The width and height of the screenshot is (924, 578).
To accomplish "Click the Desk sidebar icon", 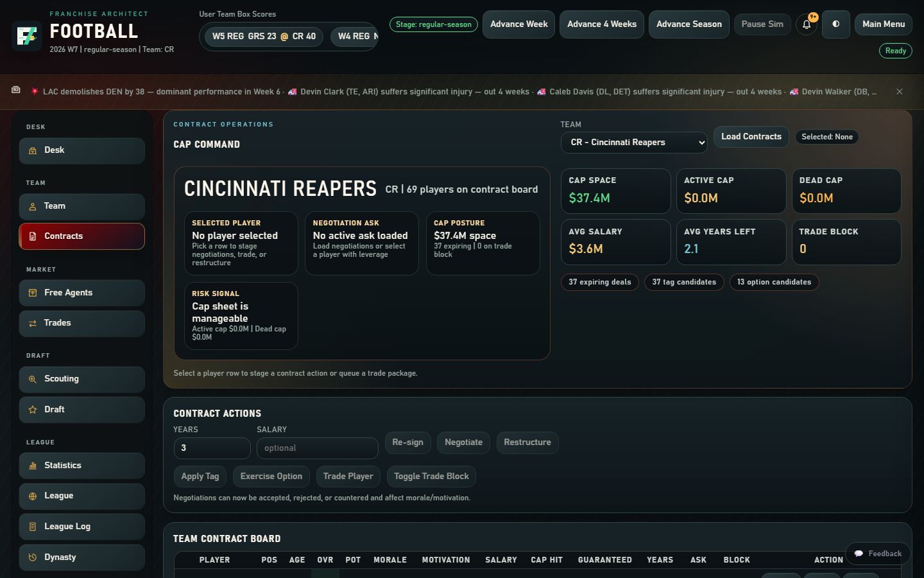I will (x=33, y=150).
